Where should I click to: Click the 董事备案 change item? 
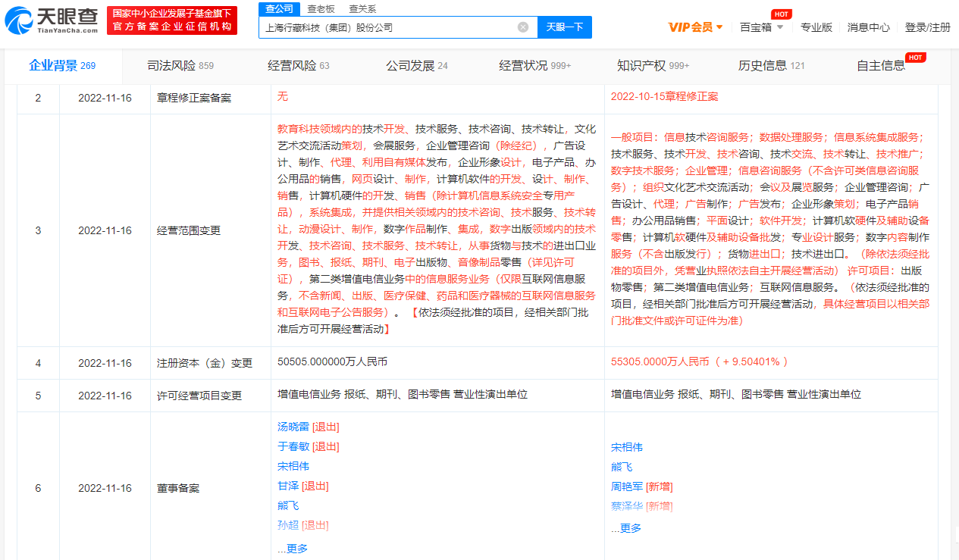pos(178,488)
